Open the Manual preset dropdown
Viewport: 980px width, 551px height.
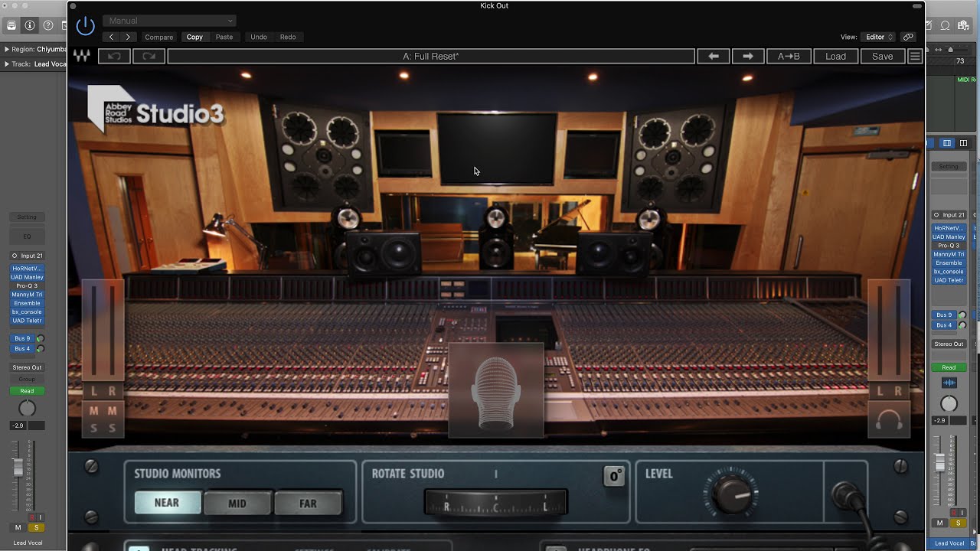click(x=169, y=21)
